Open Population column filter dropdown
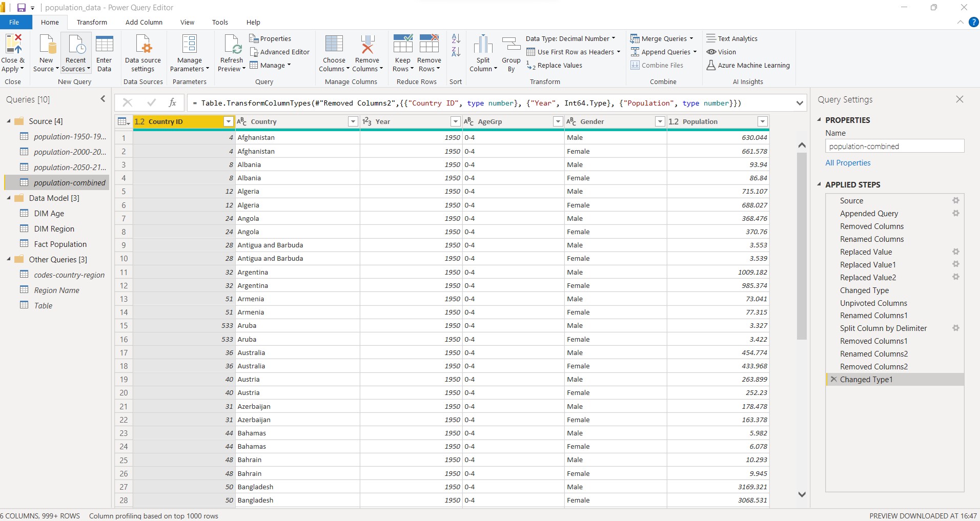The width and height of the screenshot is (980, 521). click(763, 121)
